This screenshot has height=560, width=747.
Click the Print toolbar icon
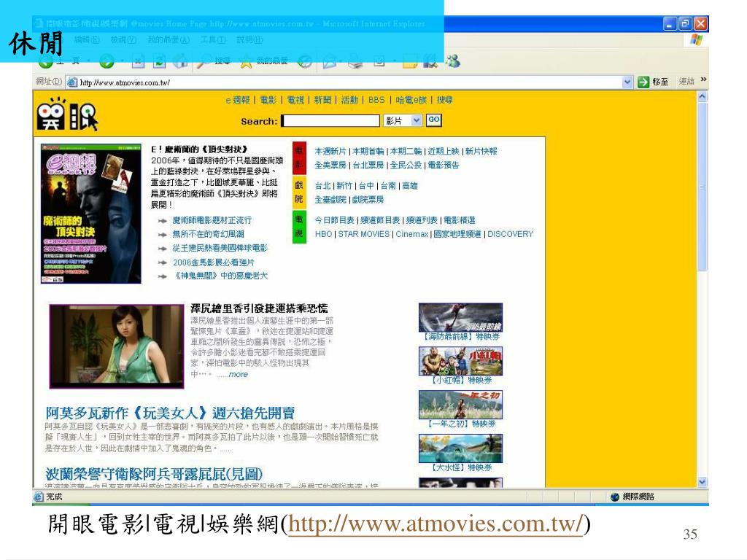[355, 61]
